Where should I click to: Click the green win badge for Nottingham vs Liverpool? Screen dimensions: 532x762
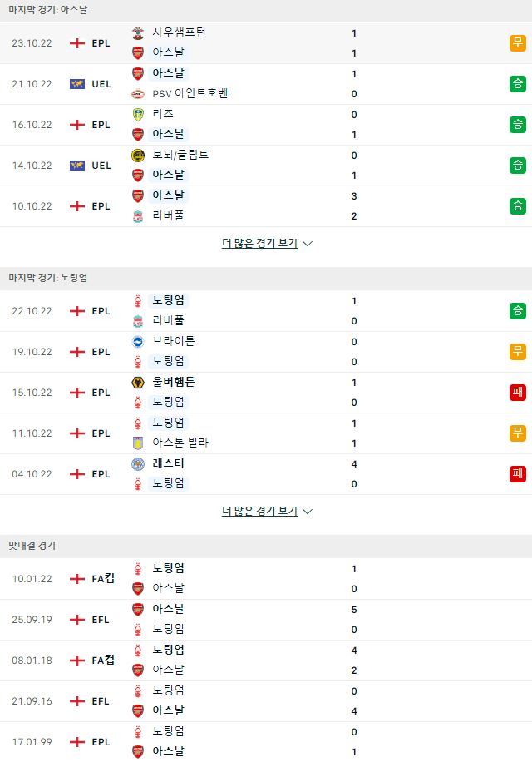(517, 310)
